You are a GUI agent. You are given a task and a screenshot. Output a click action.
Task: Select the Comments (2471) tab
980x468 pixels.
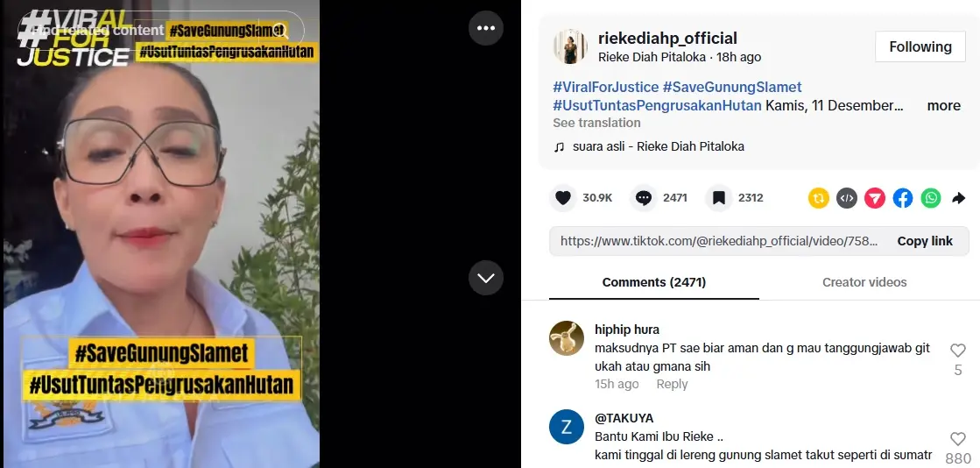(x=654, y=282)
